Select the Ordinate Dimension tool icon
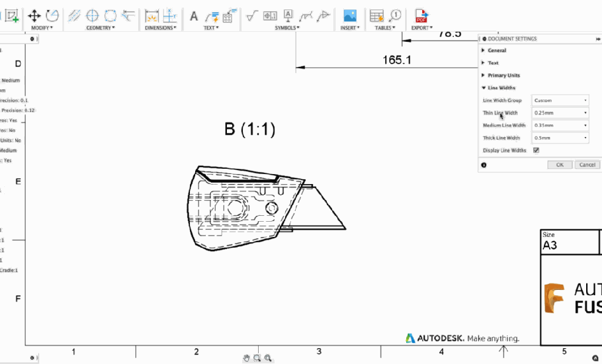This screenshot has width=602, height=364. tap(170, 16)
